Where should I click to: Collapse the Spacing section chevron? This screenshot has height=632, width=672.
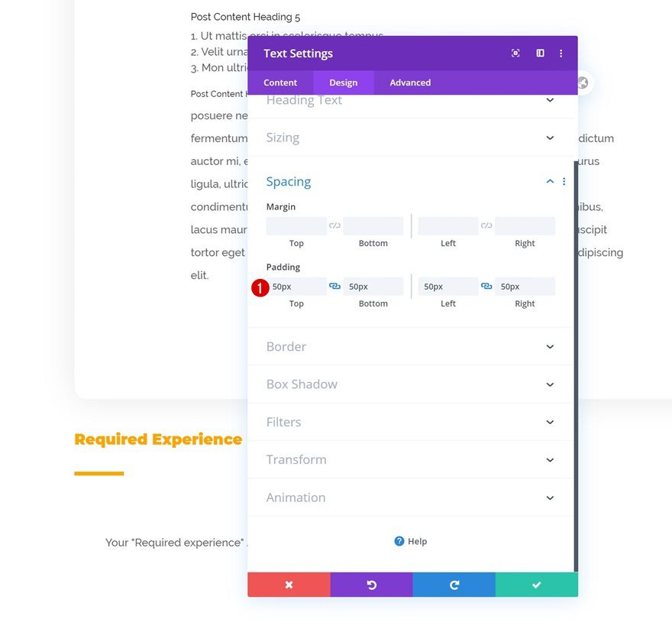click(549, 181)
